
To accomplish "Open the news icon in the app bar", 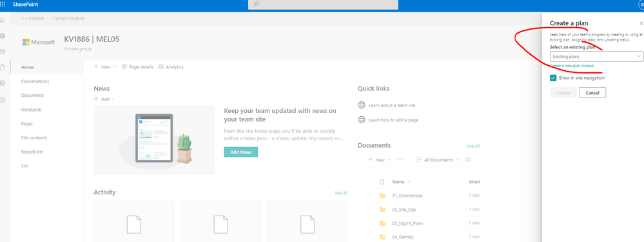I will coord(3,52).
